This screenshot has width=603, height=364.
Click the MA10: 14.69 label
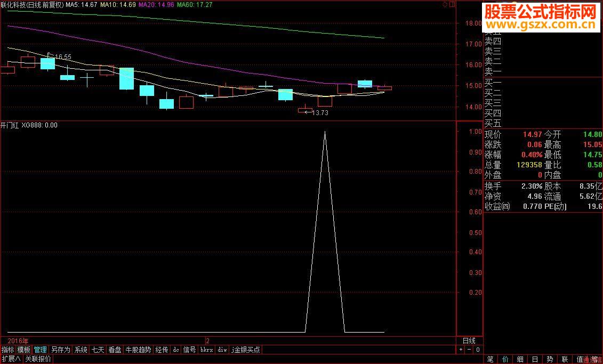tap(118, 5)
